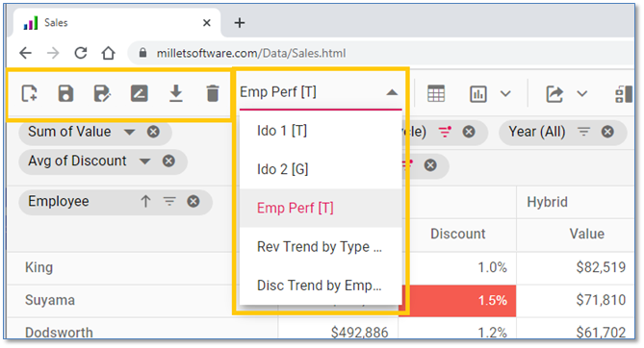This screenshot has width=644, height=348.
Task: Create a new view with the new-document icon
Action: tap(29, 93)
